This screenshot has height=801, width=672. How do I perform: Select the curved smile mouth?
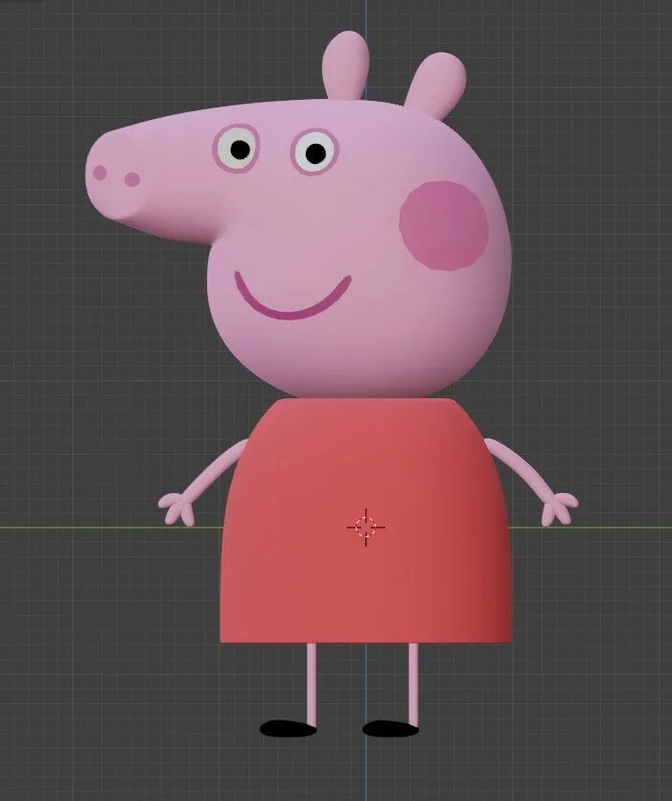tap(292, 297)
